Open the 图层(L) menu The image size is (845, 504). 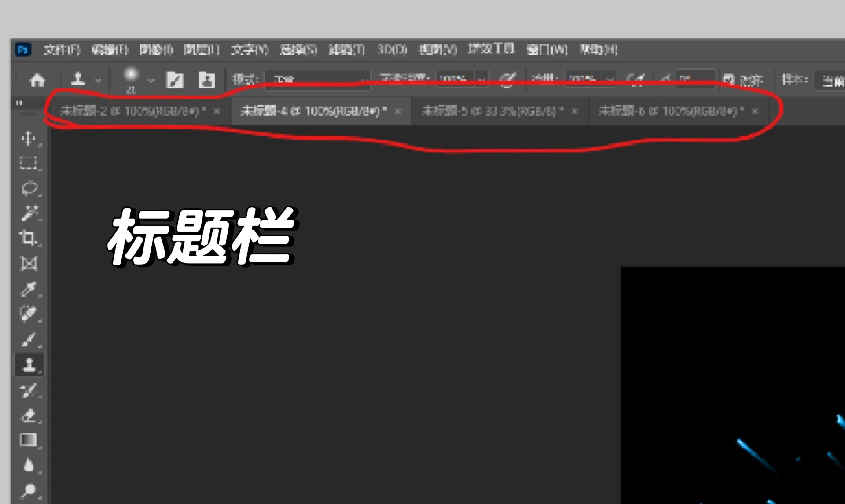point(202,50)
